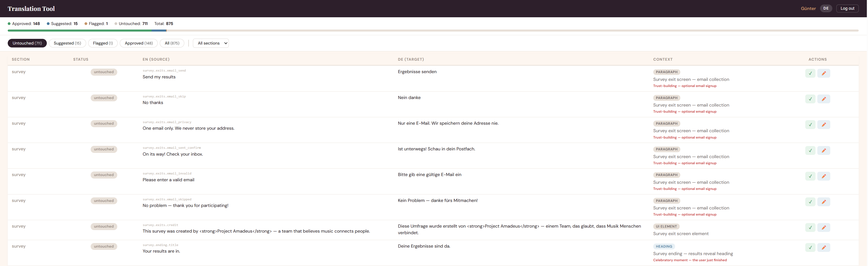Screen dimensions: 868x266
Task: Edit the "No thanks" translation
Action: pos(824,99)
